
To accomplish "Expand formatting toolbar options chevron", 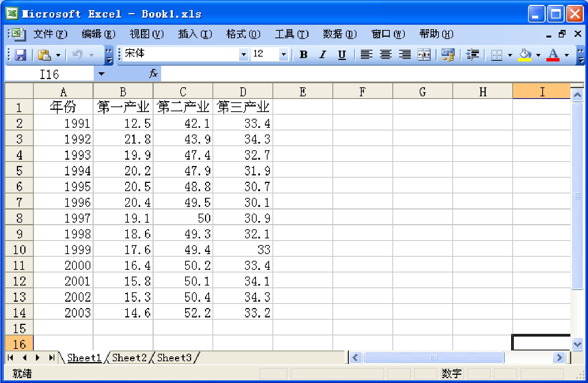I will pyautogui.click(x=581, y=55).
